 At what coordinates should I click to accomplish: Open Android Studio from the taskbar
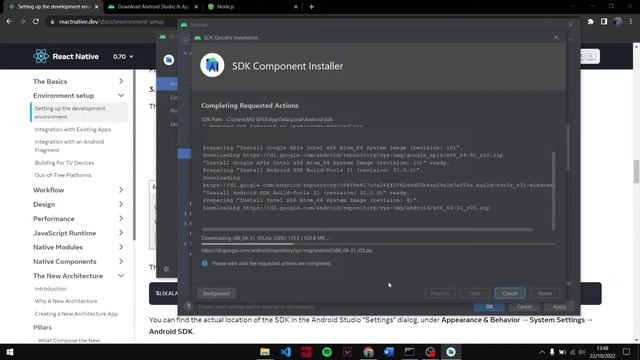tap(451, 352)
